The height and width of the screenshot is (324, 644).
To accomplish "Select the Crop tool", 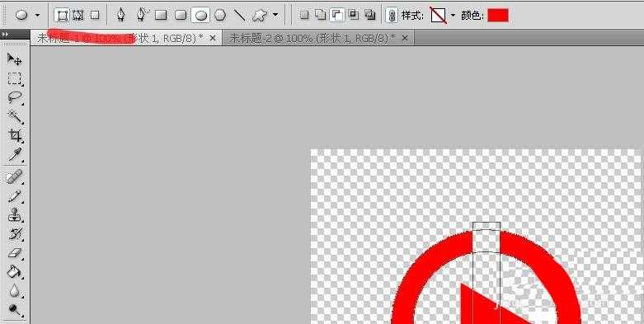I will pos(15,135).
